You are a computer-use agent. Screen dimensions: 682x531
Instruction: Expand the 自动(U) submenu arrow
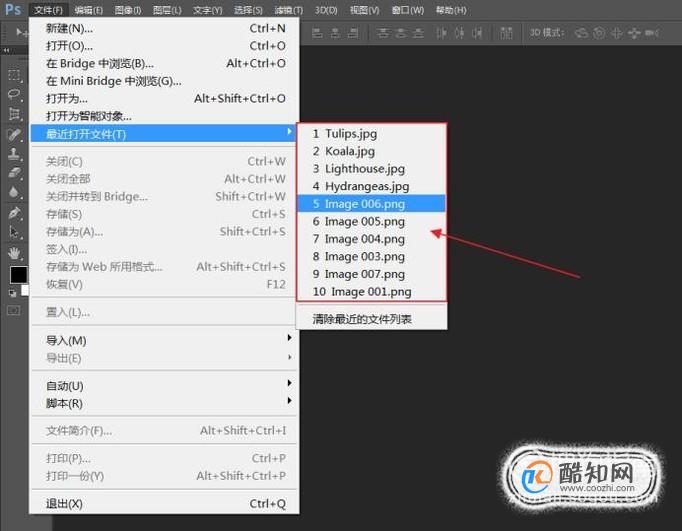pos(289,383)
